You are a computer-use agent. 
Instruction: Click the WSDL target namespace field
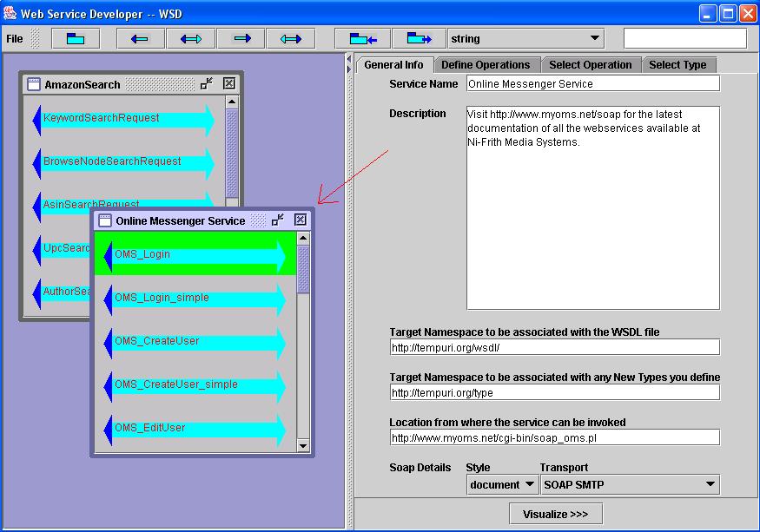pyautogui.click(x=555, y=347)
